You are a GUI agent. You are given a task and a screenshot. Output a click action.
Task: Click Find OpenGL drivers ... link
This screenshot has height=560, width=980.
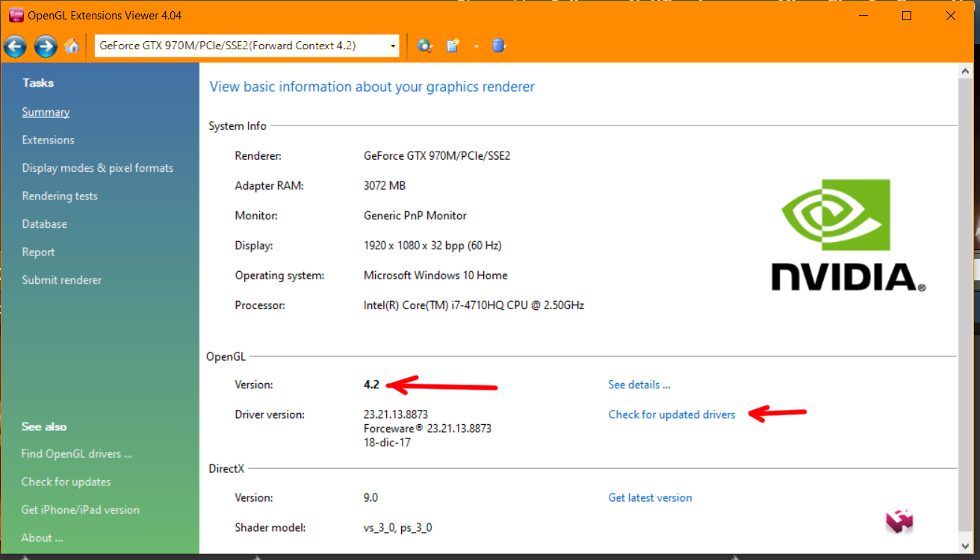click(x=76, y=454)
